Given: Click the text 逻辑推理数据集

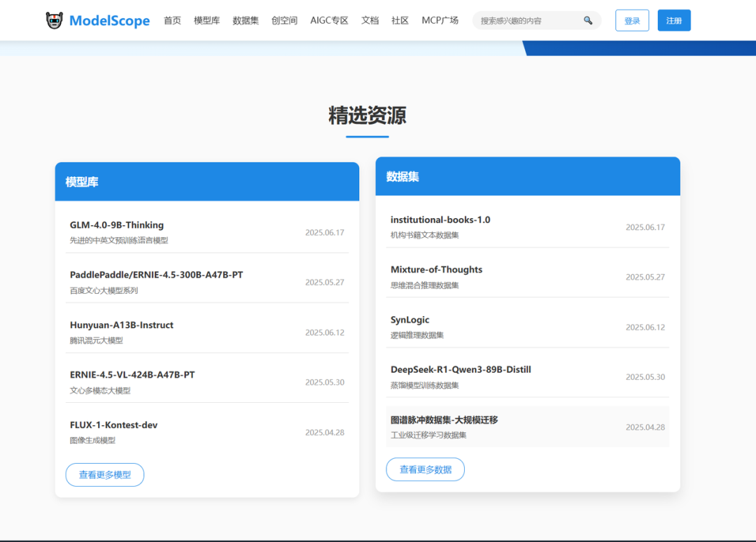Looking at the screenshot, I should 416,335.
